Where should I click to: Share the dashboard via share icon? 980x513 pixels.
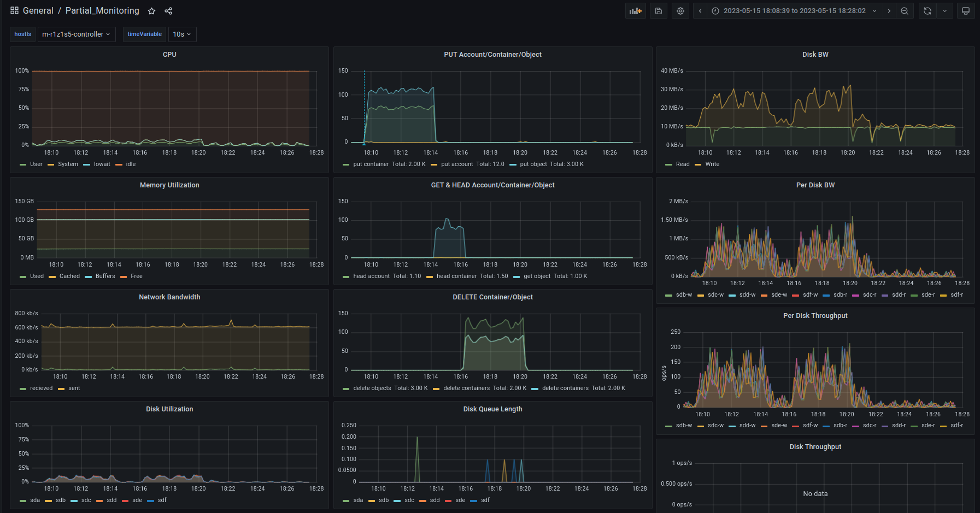(168, 11)
